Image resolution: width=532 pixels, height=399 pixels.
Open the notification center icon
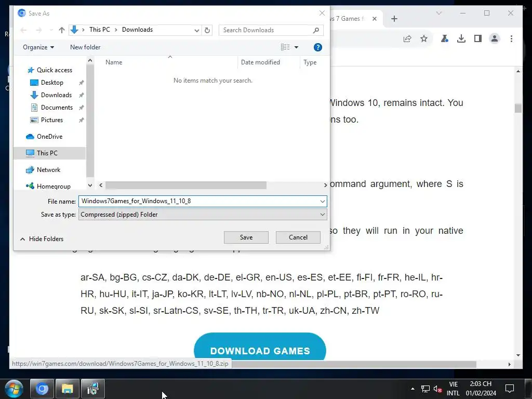pyautogui.click(x=510, y=389)
